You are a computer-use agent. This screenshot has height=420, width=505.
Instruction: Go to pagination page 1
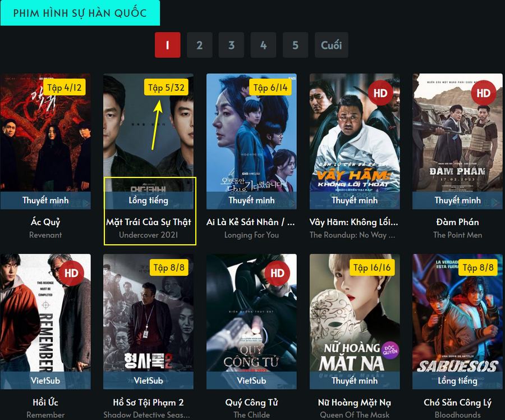167,45
